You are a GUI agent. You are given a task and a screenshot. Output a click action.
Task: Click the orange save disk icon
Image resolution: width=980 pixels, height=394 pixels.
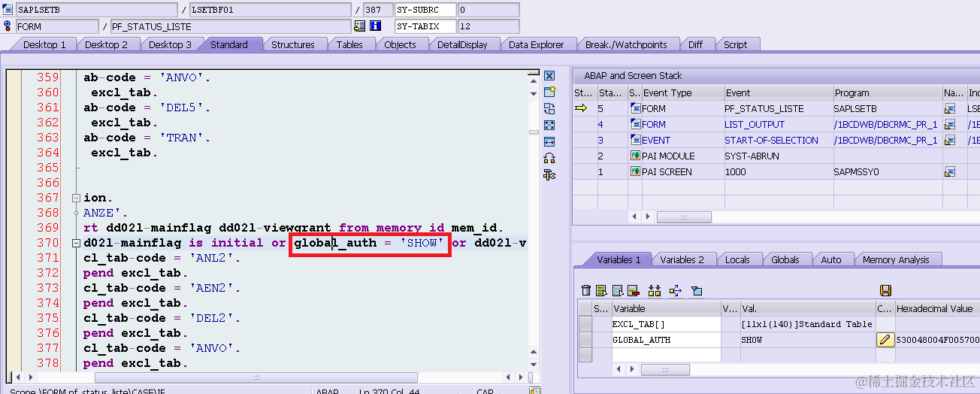885,290
